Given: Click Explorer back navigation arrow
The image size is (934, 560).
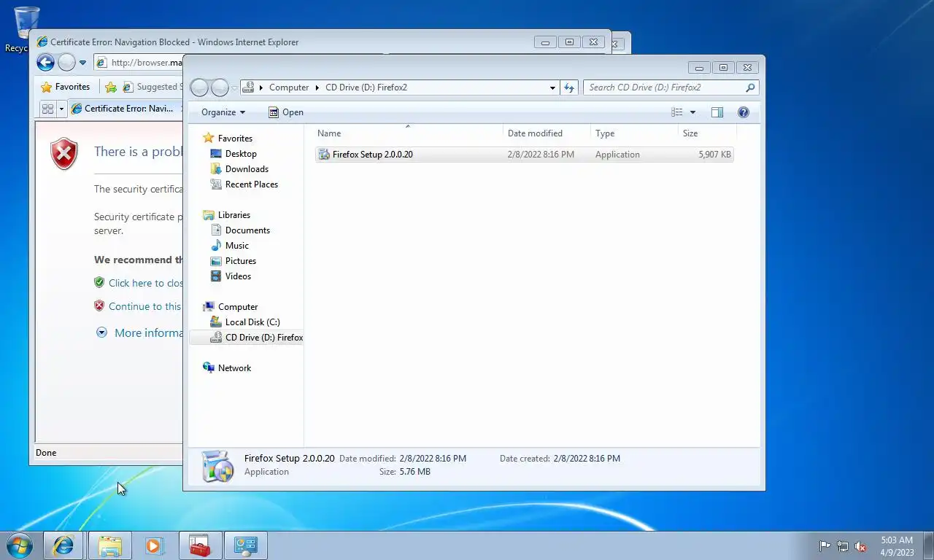Looking at the screenshot, I should tap(199, 87).
